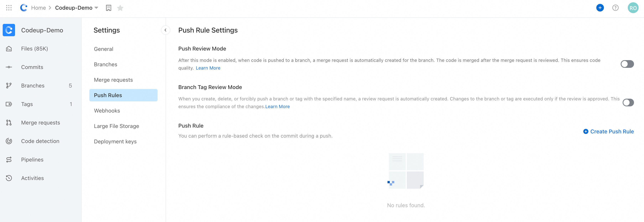This screenshot has height=222, width=644.
Task: Click Learn More under Branch Tag Review
Action: coord(277,107)
